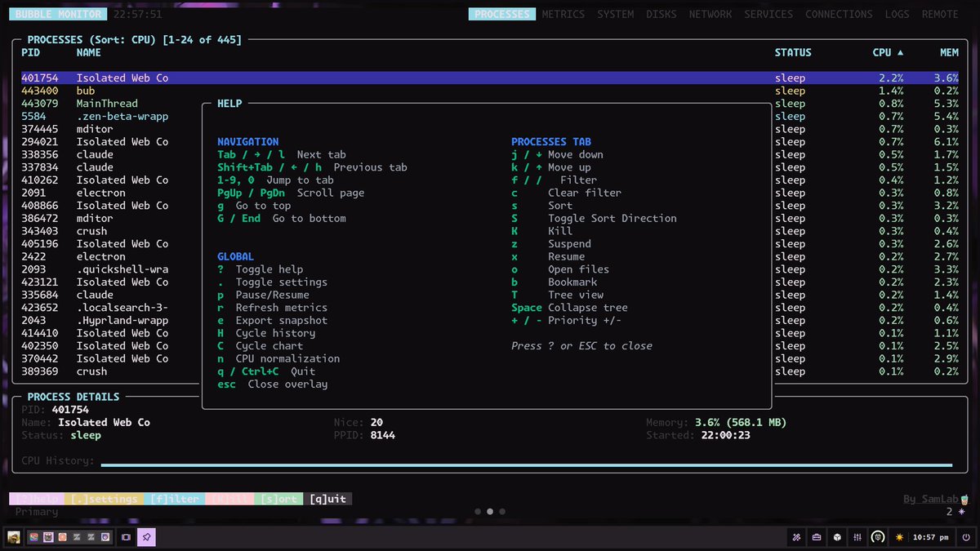Viewport: 980px width, 551px height.
Task: Switch to the METRICS tab
Action: click(563, 14)
